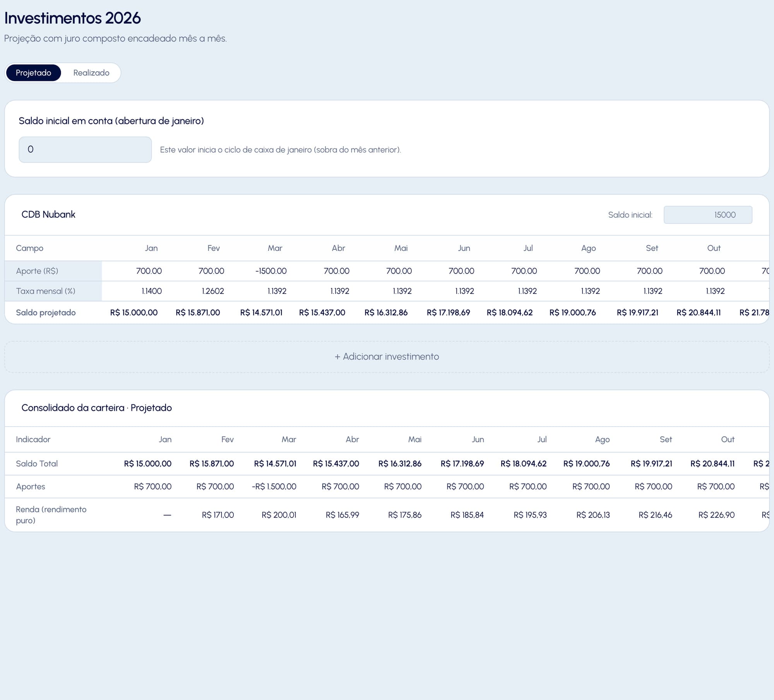Select Consolidado Aportes value -R$ 1.500,00
This screenshot has height=700, width=774.
[274, 487]
